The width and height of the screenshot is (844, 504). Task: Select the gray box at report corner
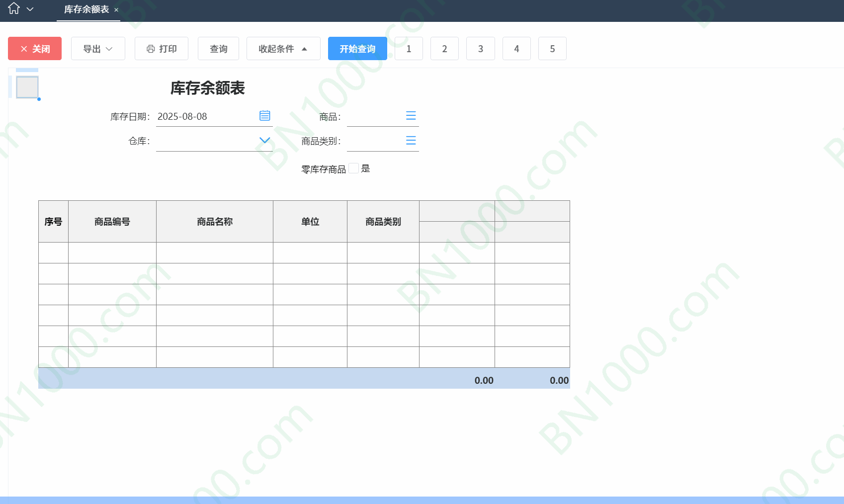tap(27, 87)
